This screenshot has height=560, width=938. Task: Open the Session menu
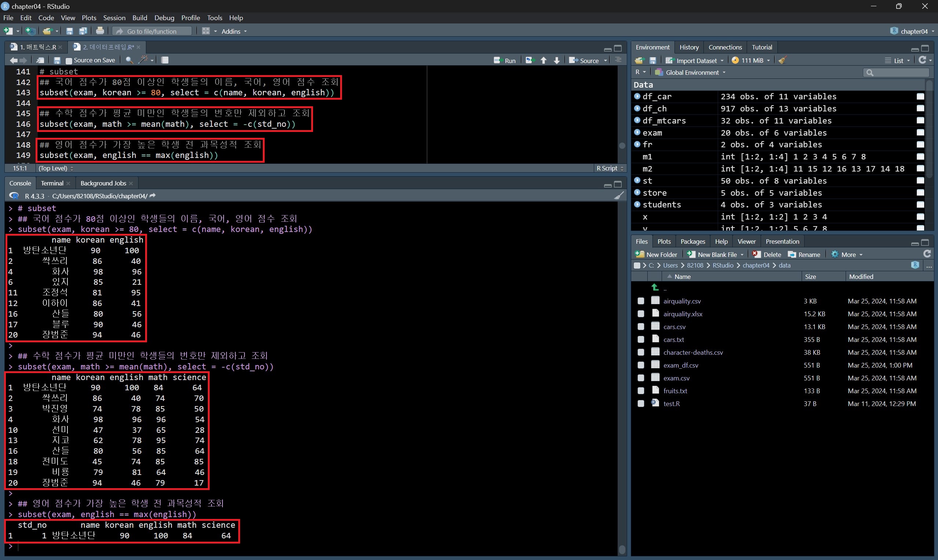click(114, 18)
